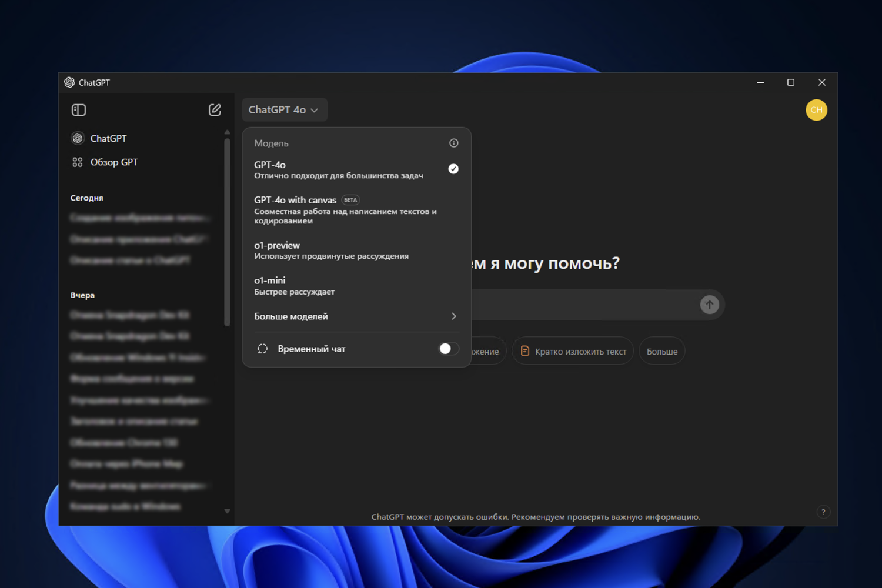Choose GPT-4o with canvas model
This screenshot has height=588, width=882.
click(x=356, y=210)
